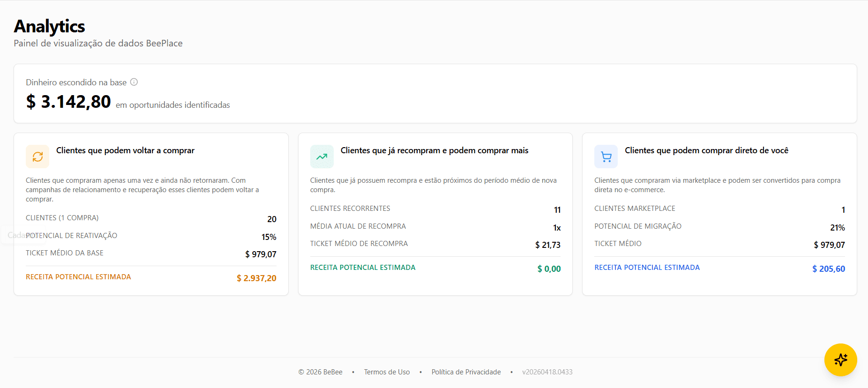Click the green RECEITA POTENCIAL ESTIMADA label
The height and width of the screenshot is (388, 868).
[363, 268]
